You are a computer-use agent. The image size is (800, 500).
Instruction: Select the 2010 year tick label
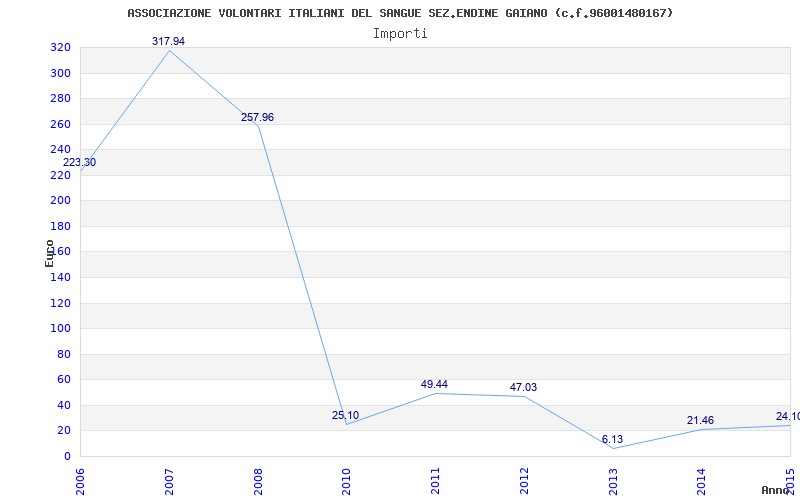(347, 482)
